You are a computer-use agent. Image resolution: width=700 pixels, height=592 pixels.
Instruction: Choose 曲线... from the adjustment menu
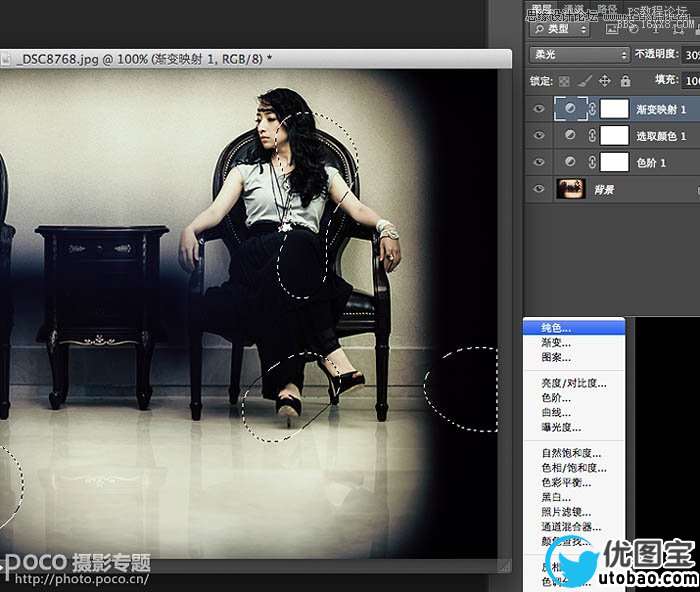[556, 412]
